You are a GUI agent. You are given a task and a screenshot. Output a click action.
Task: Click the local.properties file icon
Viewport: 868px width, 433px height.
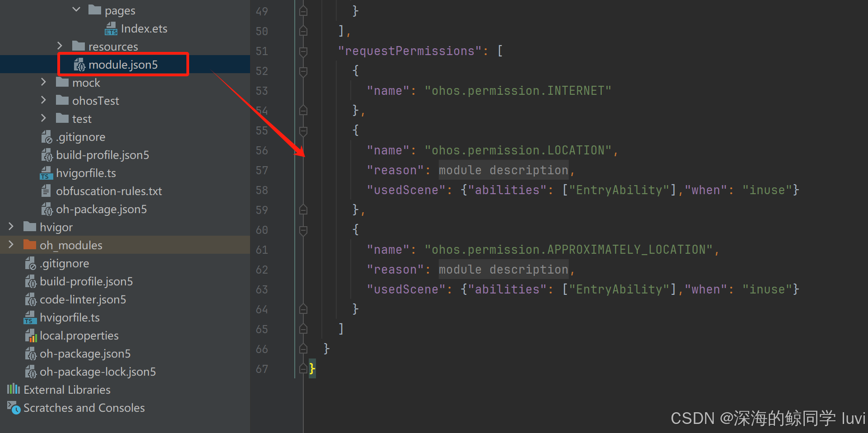coord(30,335)
